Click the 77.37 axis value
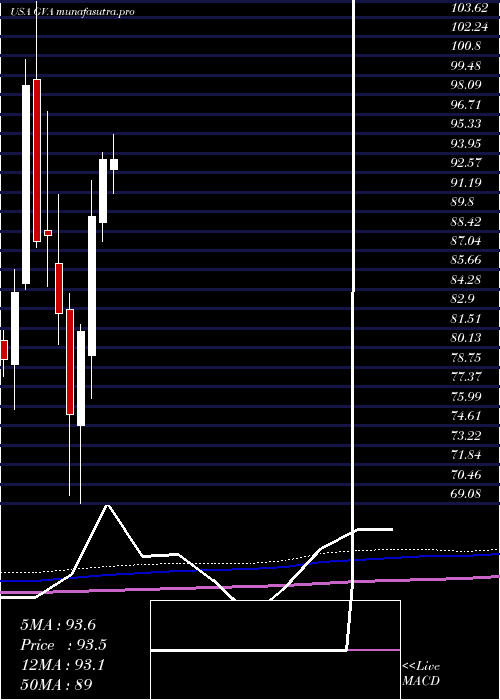This screenshot has width=500, height=700. 467,377
